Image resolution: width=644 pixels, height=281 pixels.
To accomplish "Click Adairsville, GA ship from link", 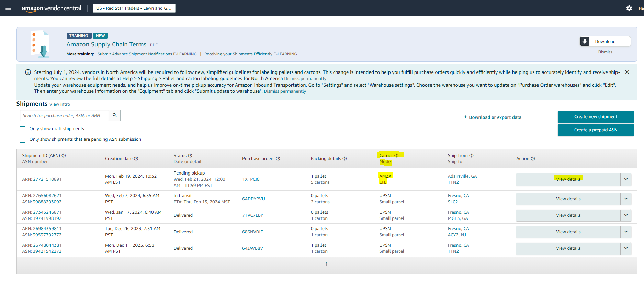I will point(462,176).
